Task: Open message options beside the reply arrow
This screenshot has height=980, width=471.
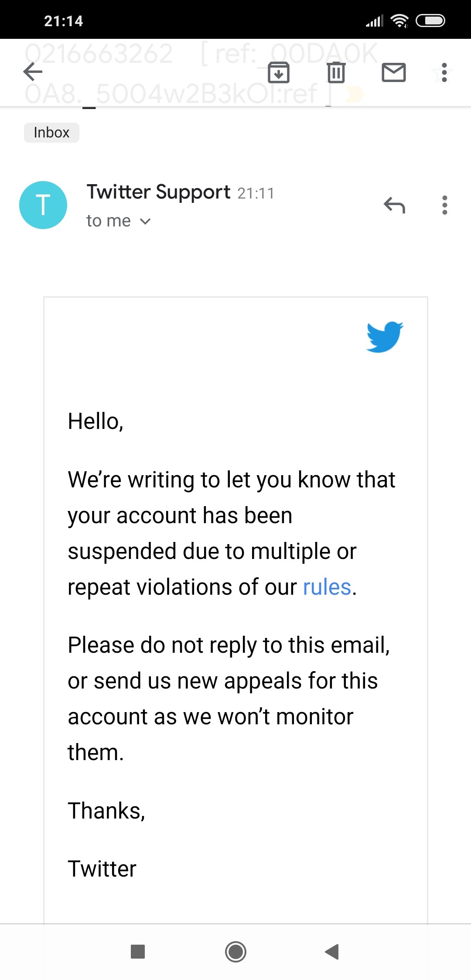Action: click(x=444, y=205)
